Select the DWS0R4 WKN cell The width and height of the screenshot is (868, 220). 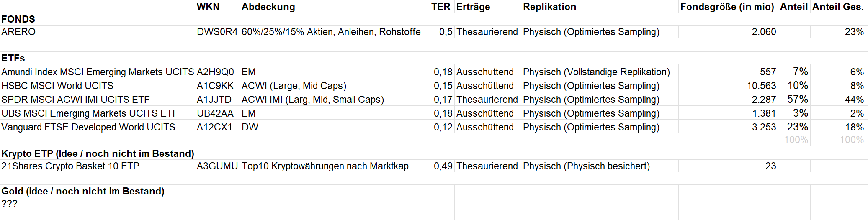[x=217, y=32]
